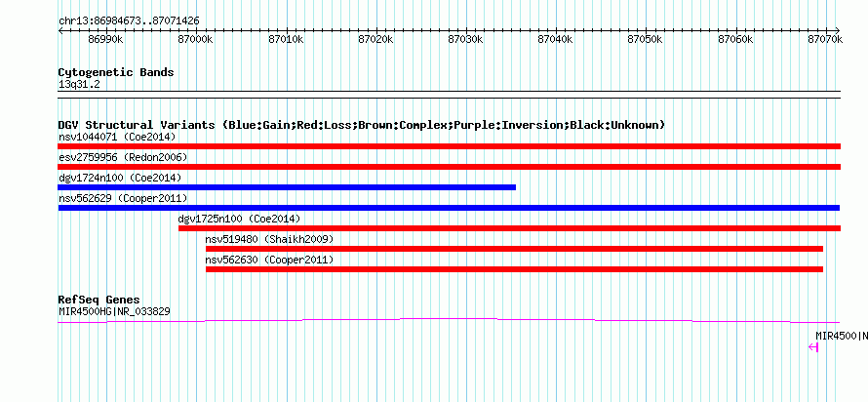Open the esv2759956 (Redon2006) label
Image resolution: width=868 pixels, height=402 pixels.
[123, 157]
